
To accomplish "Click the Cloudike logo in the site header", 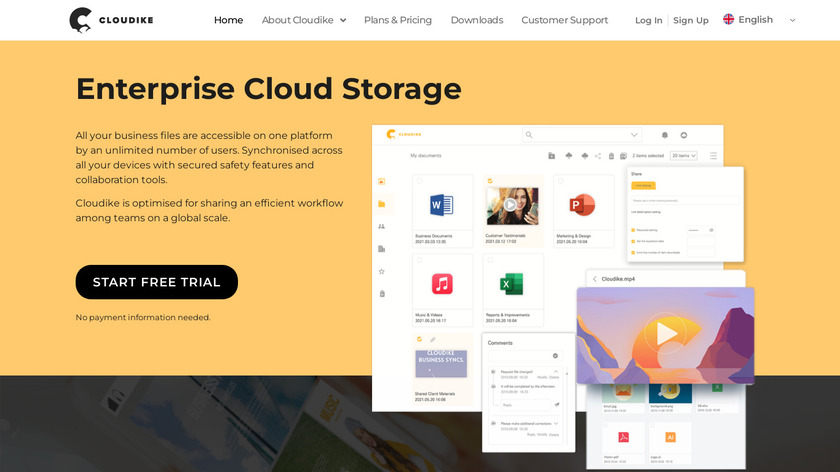I will [x=111, y=20].
